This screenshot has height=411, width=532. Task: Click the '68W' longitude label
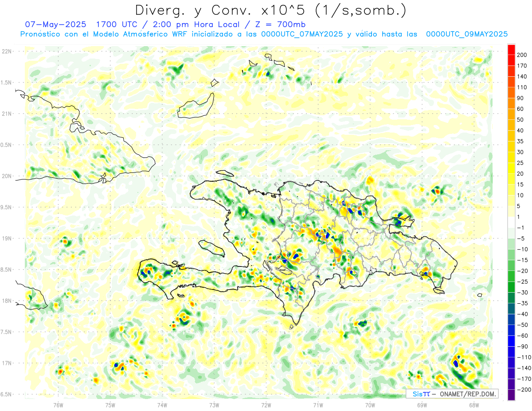click(474, 405)
